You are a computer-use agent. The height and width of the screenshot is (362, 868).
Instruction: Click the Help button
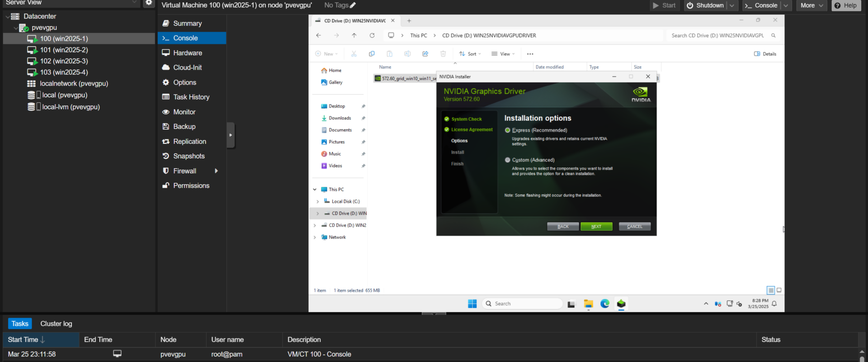pyautogui.click(x=846, y=5)
